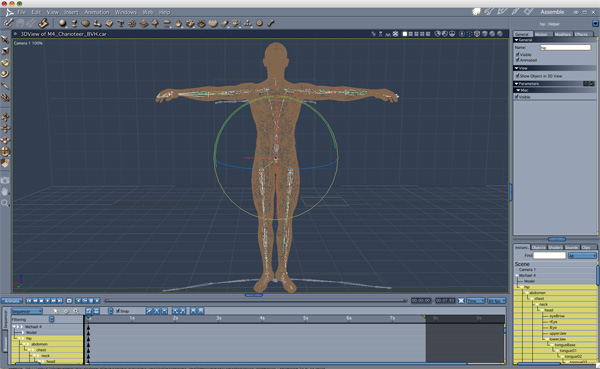Select lower jaw in scene hierarchy
This screenshot has width=600, height=369.
(x=558, y=339)
